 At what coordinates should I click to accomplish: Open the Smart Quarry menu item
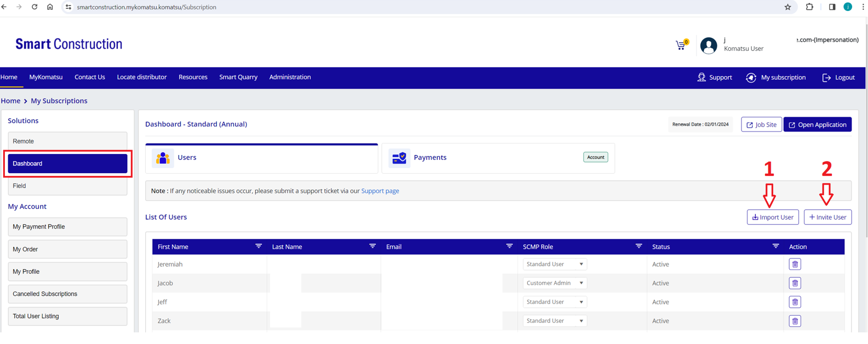[238, 77]
